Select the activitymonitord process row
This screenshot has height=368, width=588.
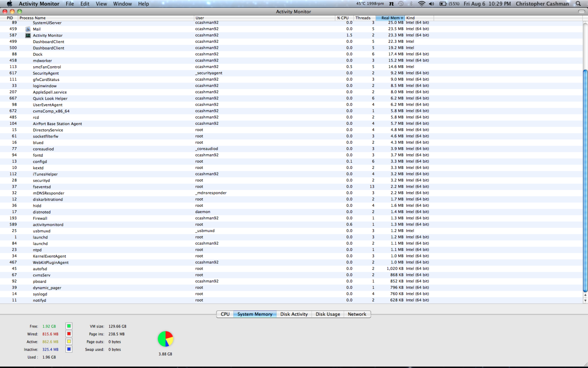pyautogui.click(x=291, y=224)
